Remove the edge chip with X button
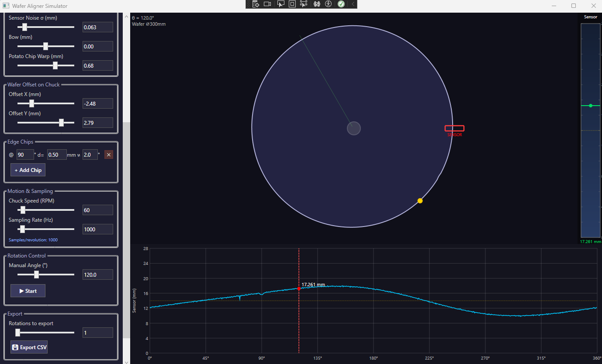602x364 pixels. pyautogui.click(x=109, y=155)
